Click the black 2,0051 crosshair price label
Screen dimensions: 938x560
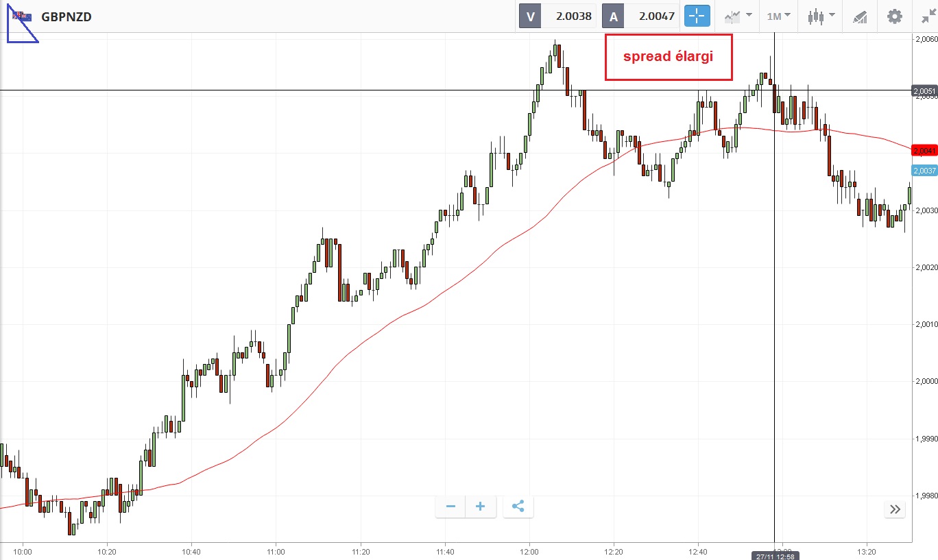tap(924, 90)
